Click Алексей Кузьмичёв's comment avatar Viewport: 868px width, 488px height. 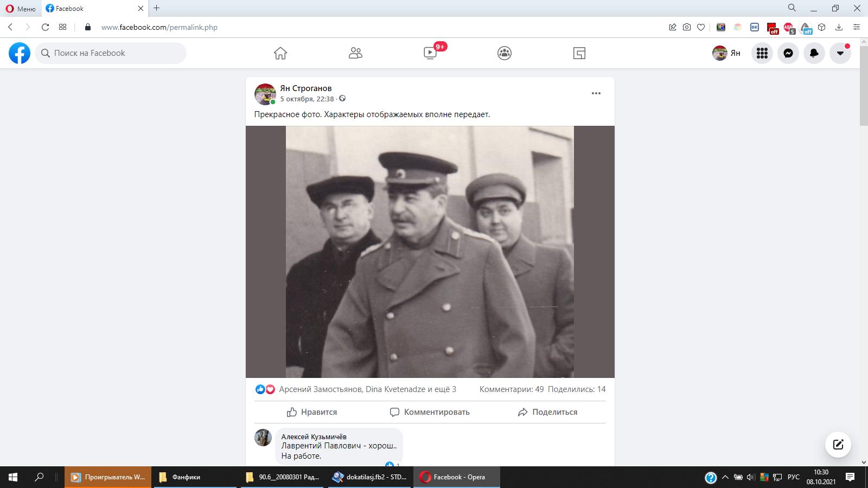tap(263, 438)
